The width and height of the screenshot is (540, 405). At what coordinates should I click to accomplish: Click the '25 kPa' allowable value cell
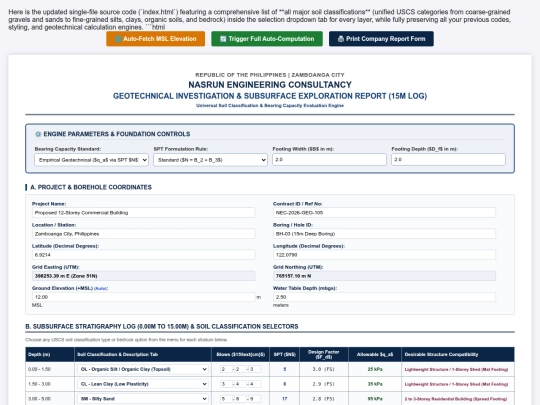375,369
